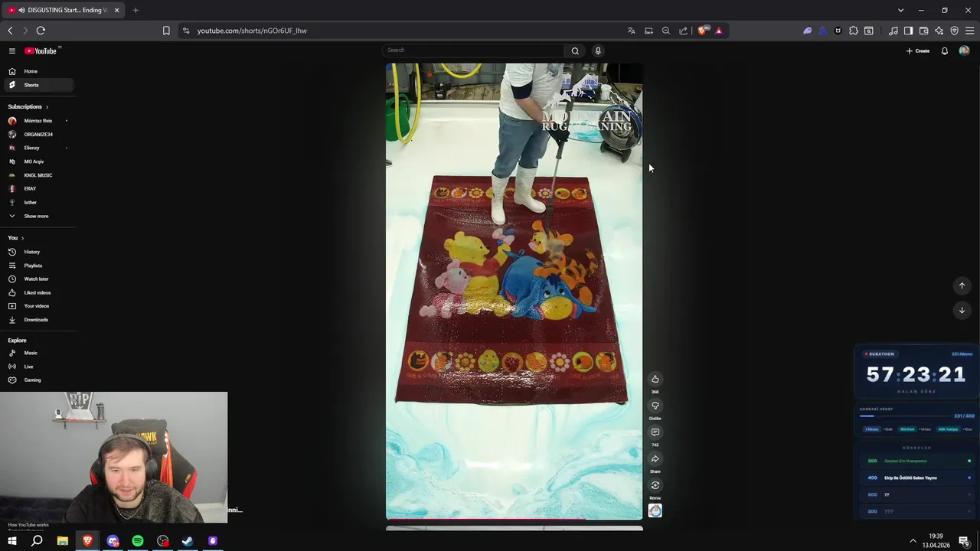This screenshot has height=551, width=980.
Task: Close the DISGUSTING Start tab
Action: 116,10
